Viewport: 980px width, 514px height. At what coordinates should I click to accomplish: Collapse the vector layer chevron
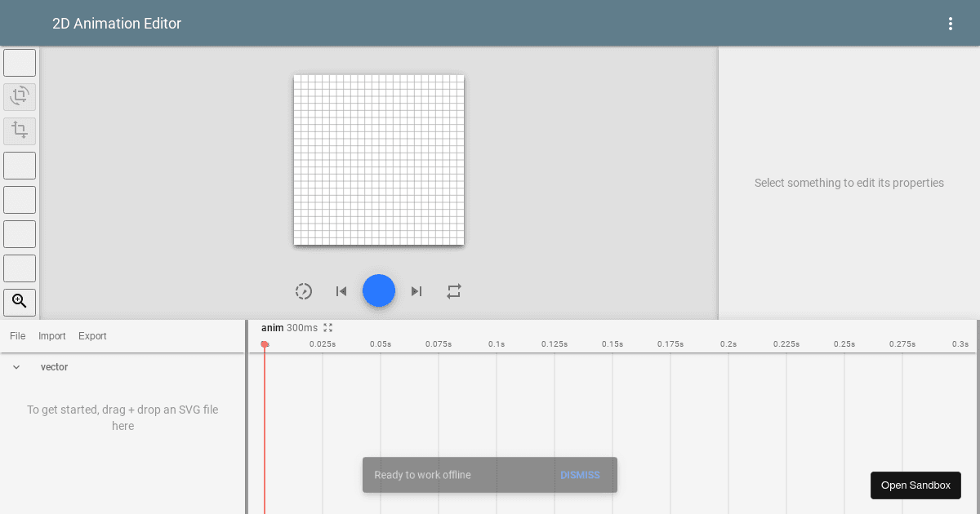tap(16, 367)
